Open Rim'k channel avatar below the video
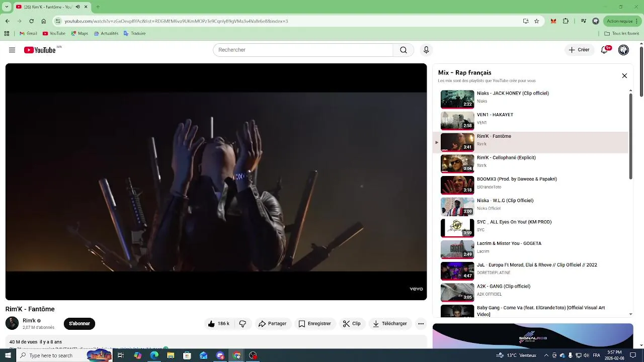644x362 pixels. click(12, 323)
